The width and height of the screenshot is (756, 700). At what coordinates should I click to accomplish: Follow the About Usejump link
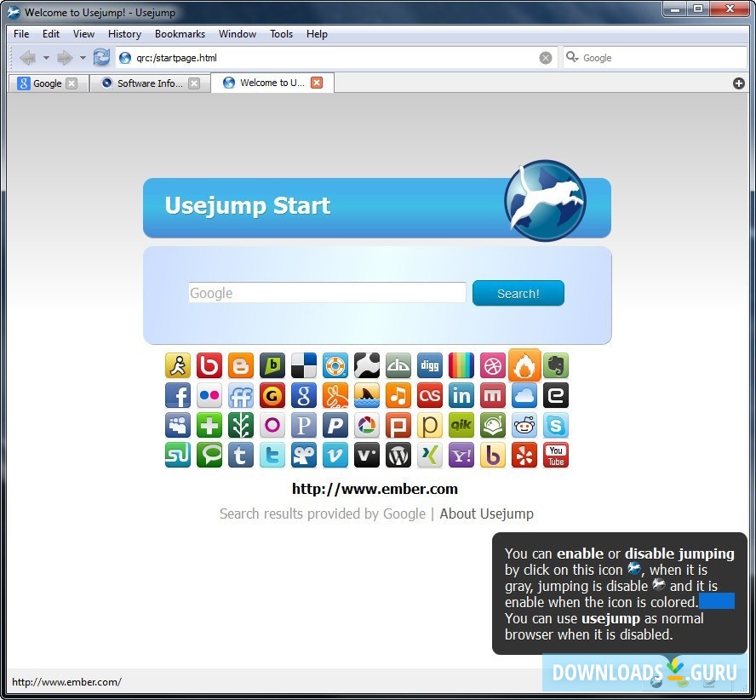[x=486, y=514]
